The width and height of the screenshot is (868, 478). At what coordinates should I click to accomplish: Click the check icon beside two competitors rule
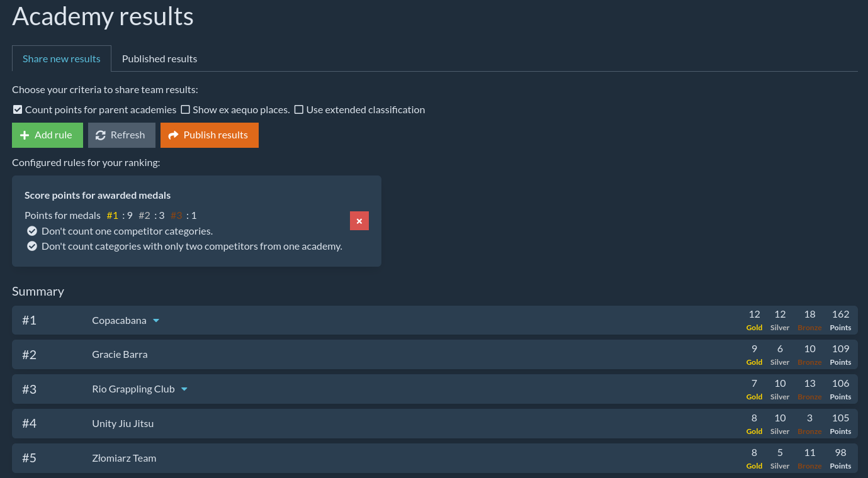(x=32, y=246)
